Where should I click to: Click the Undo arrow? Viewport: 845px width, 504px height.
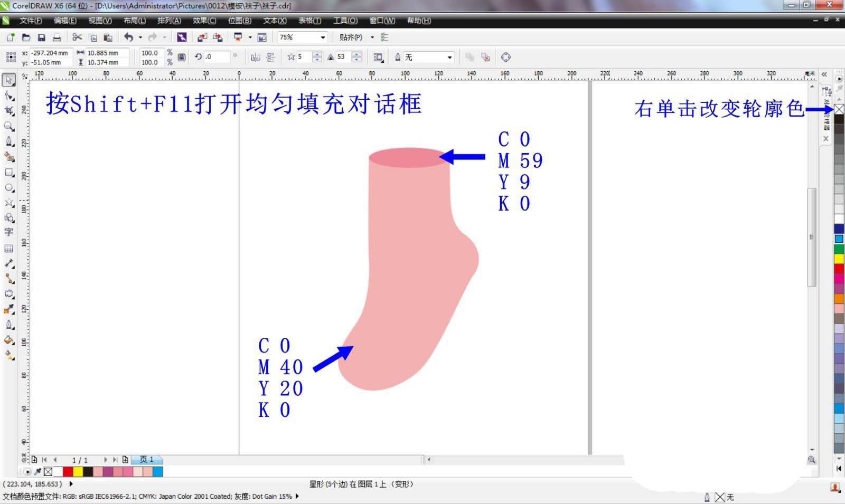pos(129,37)
